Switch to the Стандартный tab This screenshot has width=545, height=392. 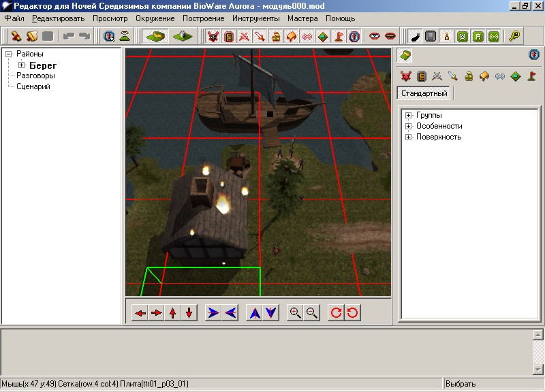[x=424, y=93]
